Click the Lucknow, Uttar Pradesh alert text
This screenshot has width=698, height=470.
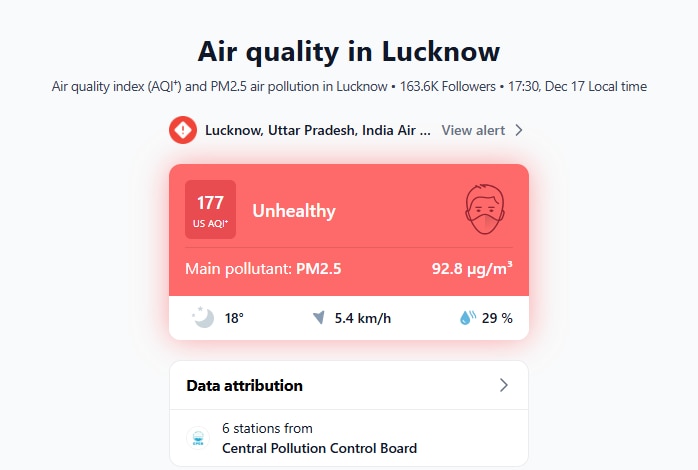[x=318, y=130]
